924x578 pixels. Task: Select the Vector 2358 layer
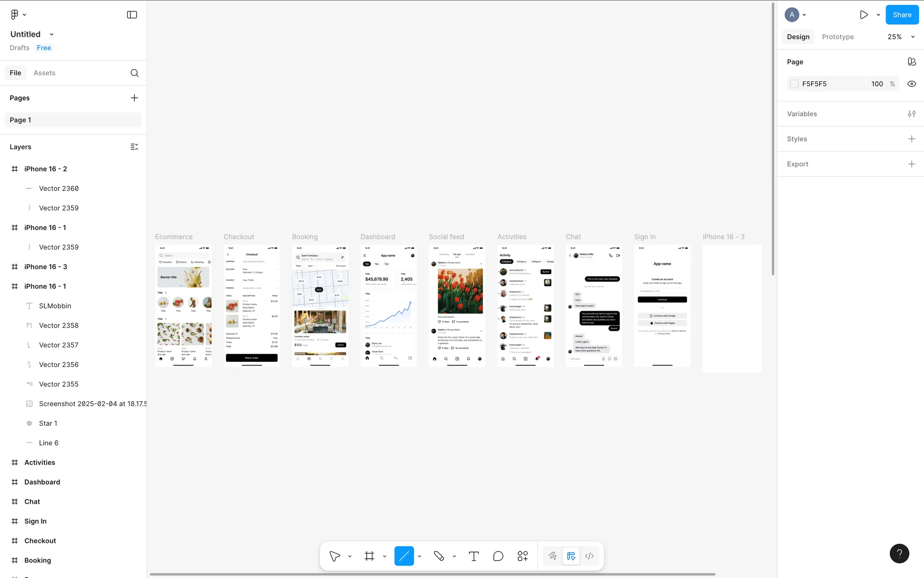click(59, 326)
